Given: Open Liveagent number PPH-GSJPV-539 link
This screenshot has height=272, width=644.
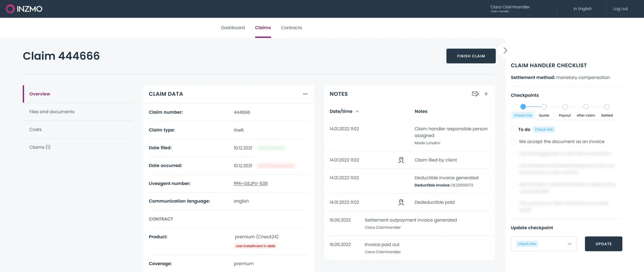Looking at the screenshot, I should click(251, 184).
